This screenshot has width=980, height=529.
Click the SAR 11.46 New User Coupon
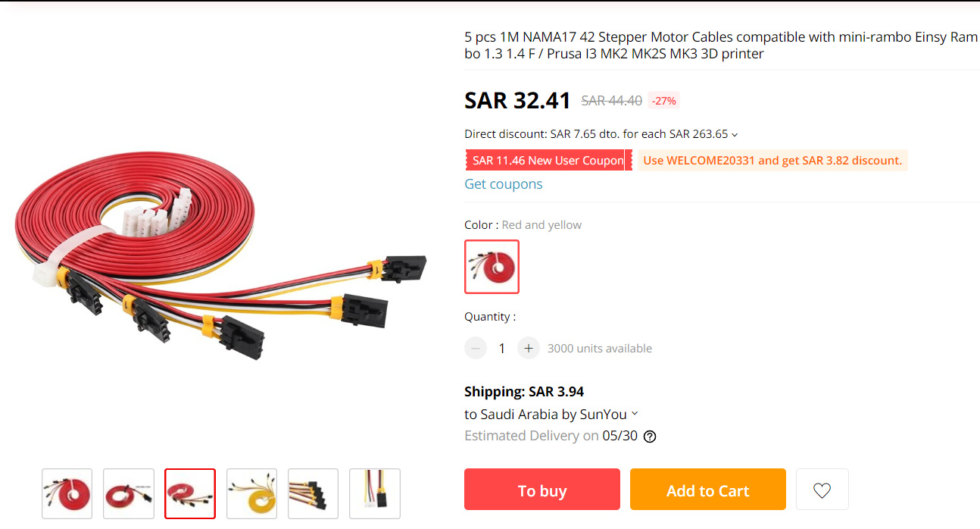(548, 161)
